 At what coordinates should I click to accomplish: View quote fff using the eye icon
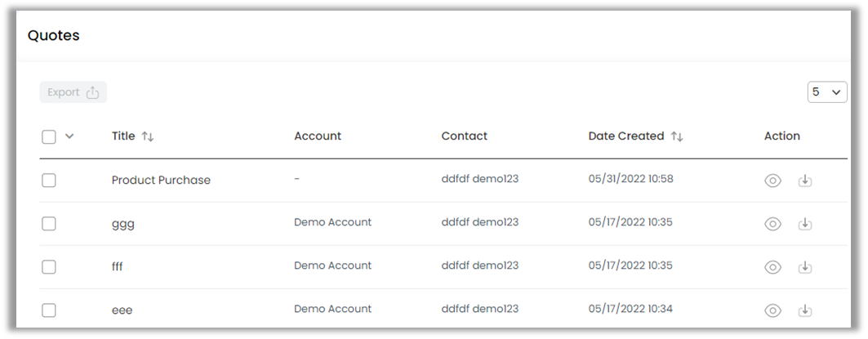(x=772, y=267)
